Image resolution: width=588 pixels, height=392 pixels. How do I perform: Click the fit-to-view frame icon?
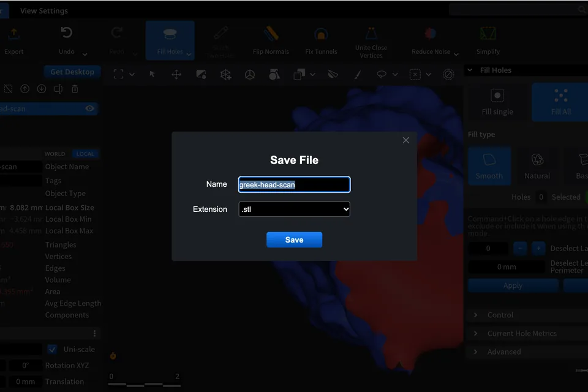click(118, 74)
